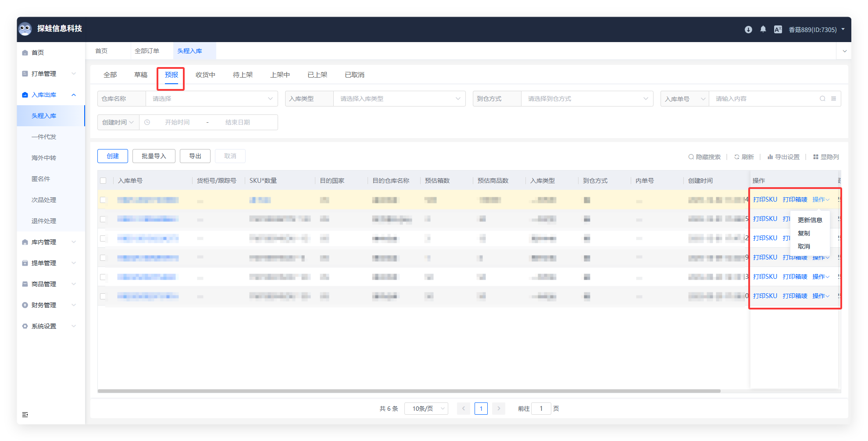Viewport: 868px width, 441px height.
Task: Switch to the 收货中 tab
Action: click(x=205, y=75)
